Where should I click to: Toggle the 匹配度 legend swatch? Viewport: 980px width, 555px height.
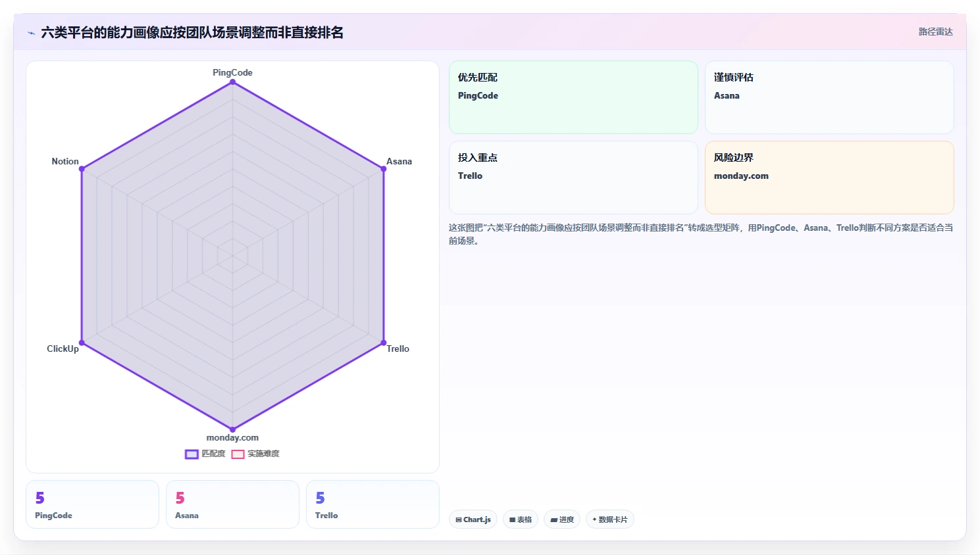192,454
